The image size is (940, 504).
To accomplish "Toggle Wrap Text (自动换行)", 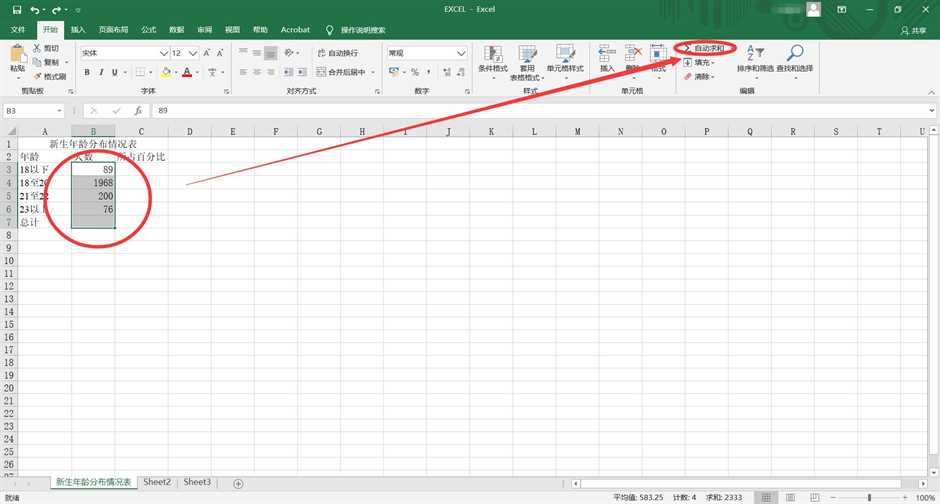I will pyautogui.click(x=336, y=53).
